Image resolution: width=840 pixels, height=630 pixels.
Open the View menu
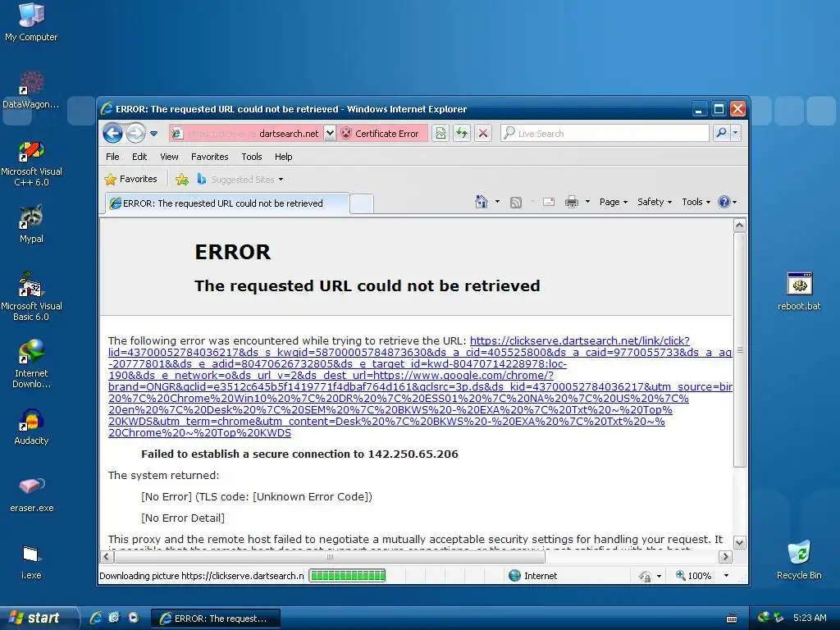point(169,157)
